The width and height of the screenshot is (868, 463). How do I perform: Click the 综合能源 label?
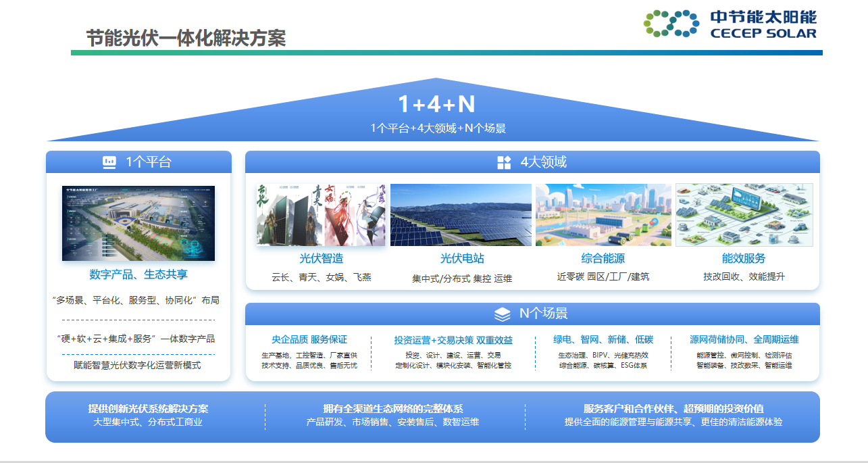(603, 258)
